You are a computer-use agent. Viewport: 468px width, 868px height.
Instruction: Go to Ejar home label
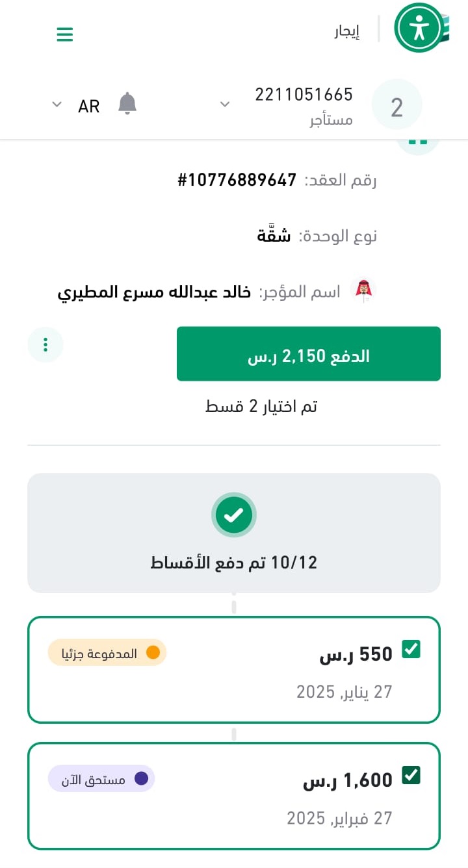pos(346,31)
